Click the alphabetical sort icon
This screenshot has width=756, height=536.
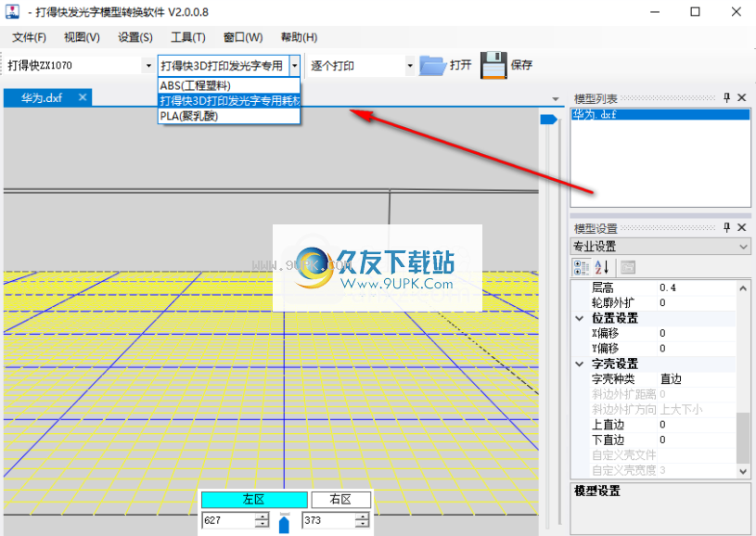click(x=602, y=267)
